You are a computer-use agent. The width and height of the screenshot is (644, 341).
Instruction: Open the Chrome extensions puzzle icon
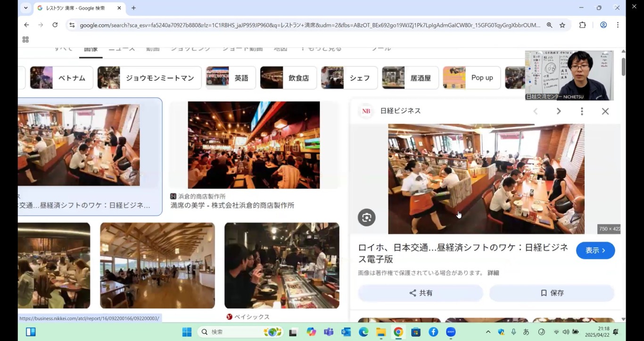click(x=582, y=25)
